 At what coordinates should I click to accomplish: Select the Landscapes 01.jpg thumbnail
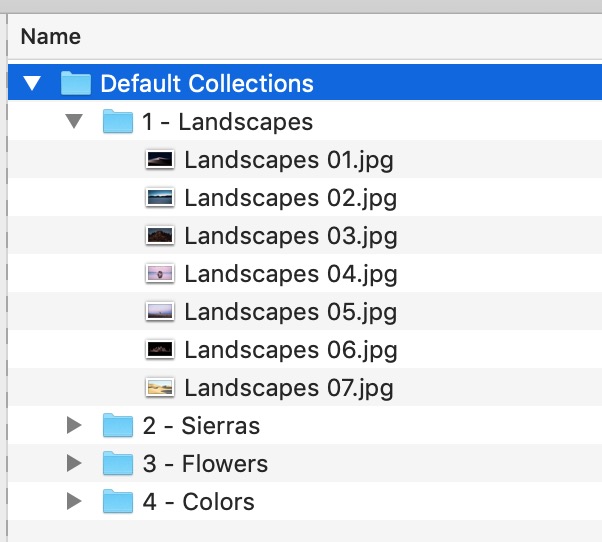tap(160, 160)
